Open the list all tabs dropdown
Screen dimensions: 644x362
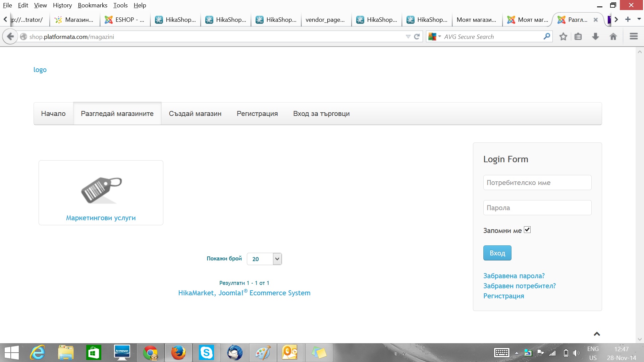pyautogui.click(x=639, y=19)
